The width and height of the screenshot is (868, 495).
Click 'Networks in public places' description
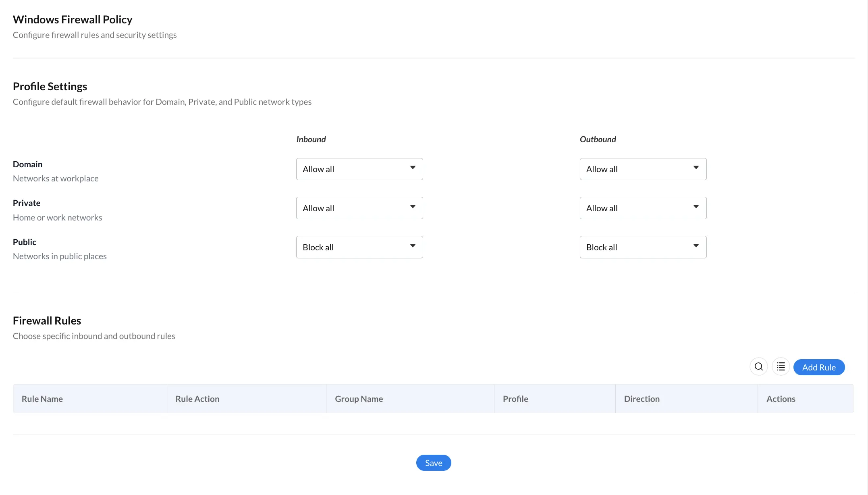pyautogui.click(x=60, y=256)
